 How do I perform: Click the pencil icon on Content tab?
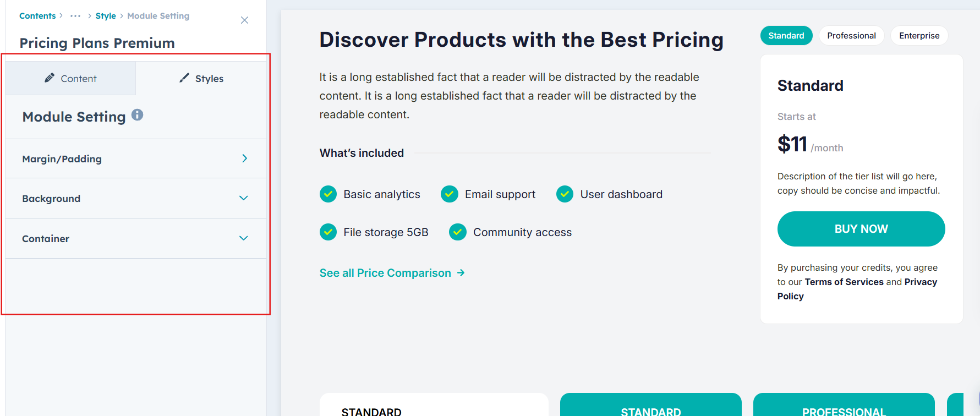50,78
